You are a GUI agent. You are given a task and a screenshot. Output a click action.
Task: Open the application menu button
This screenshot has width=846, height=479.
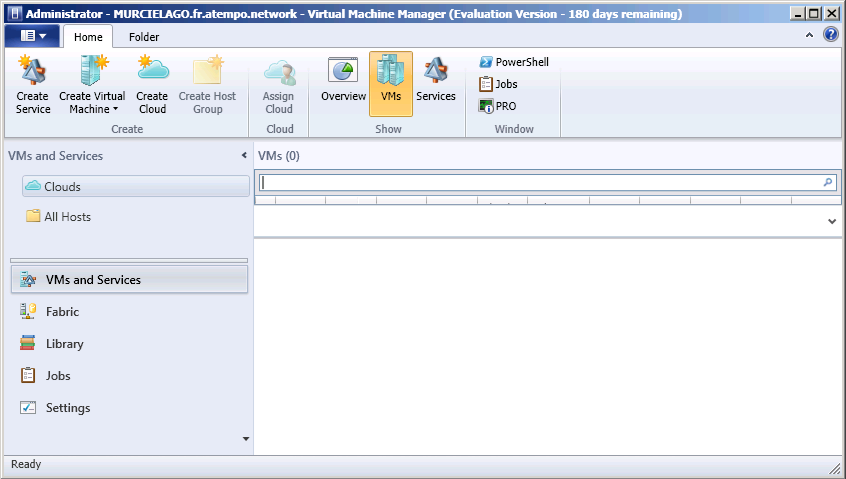click(x=32, y=36)
